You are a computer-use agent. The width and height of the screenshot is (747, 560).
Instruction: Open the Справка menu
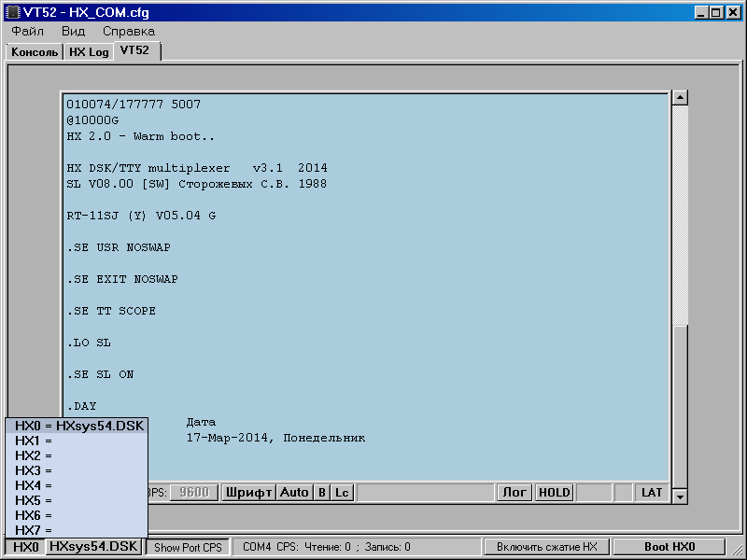tap(129, 31)
